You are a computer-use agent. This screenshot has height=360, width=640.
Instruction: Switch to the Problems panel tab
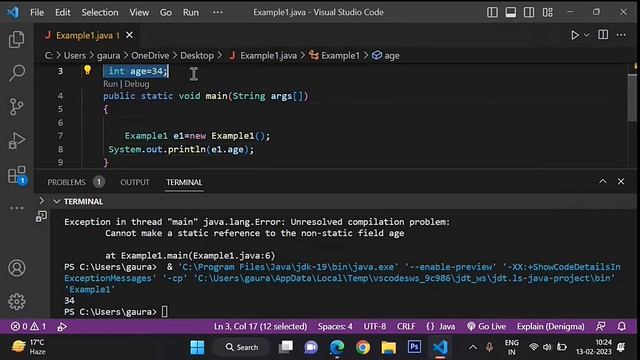click(76, 182)
